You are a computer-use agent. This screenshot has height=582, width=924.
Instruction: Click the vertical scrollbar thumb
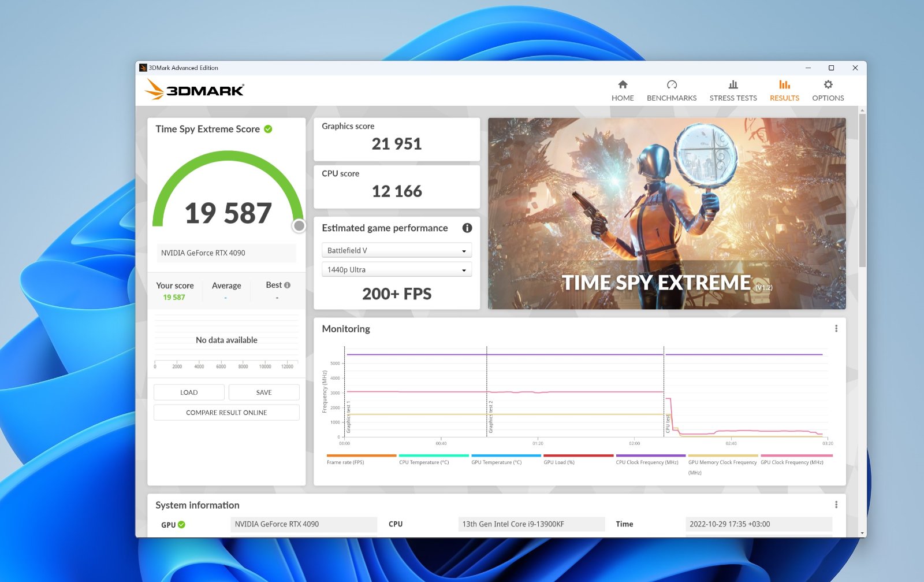[x=862, y=191]
